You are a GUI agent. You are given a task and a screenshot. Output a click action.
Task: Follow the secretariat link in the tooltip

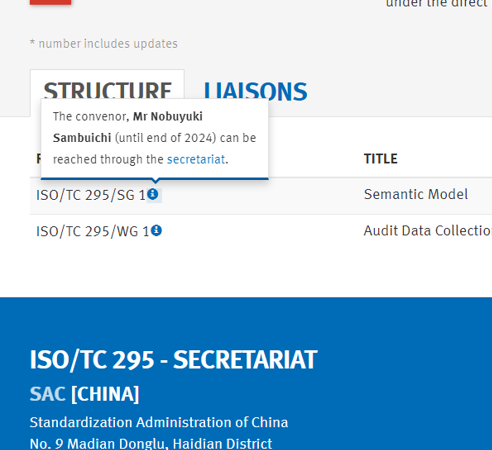(x=196, y=159)
